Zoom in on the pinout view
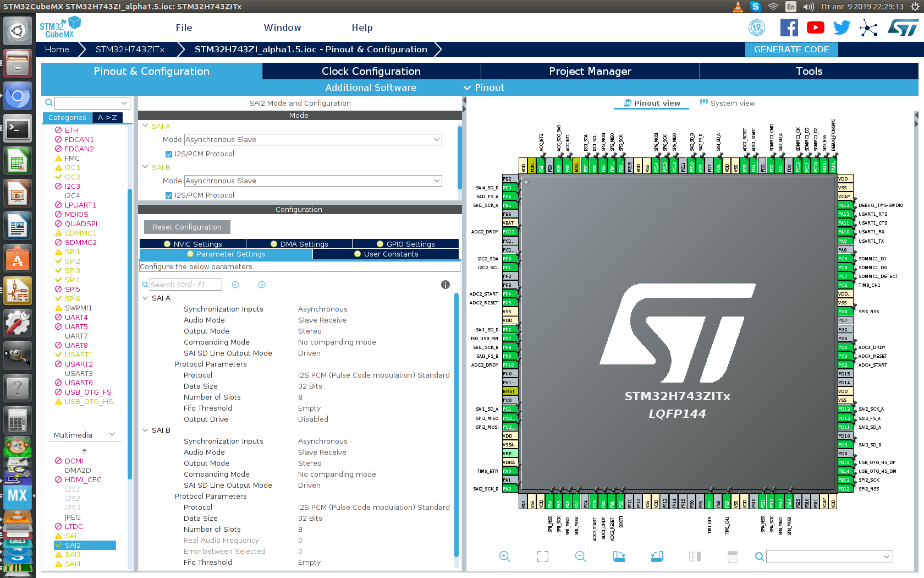 pos(504,557)
